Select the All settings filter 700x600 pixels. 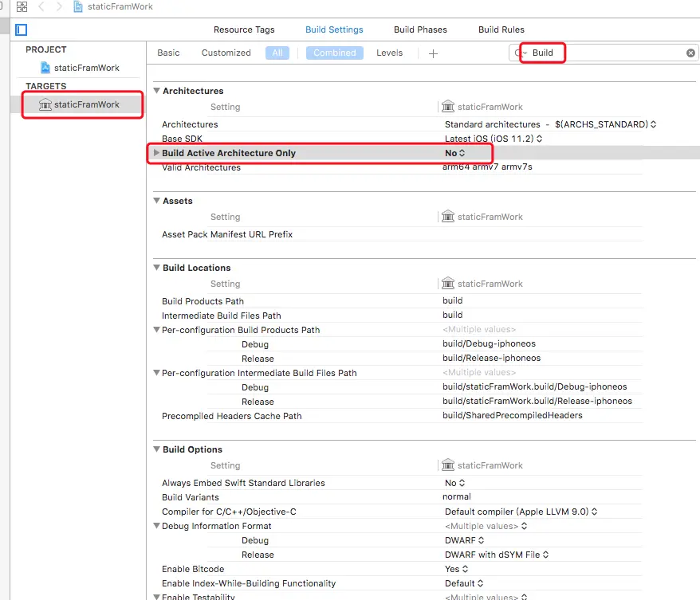277,53
